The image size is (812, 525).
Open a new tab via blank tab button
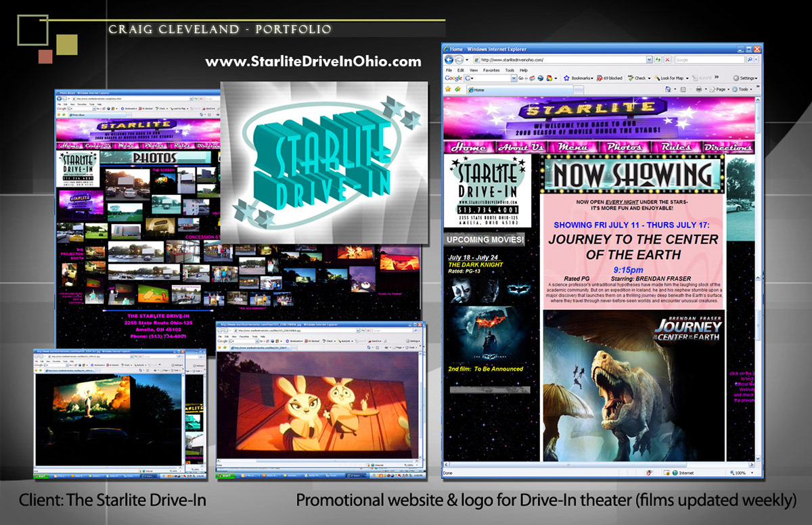point(579,89)
